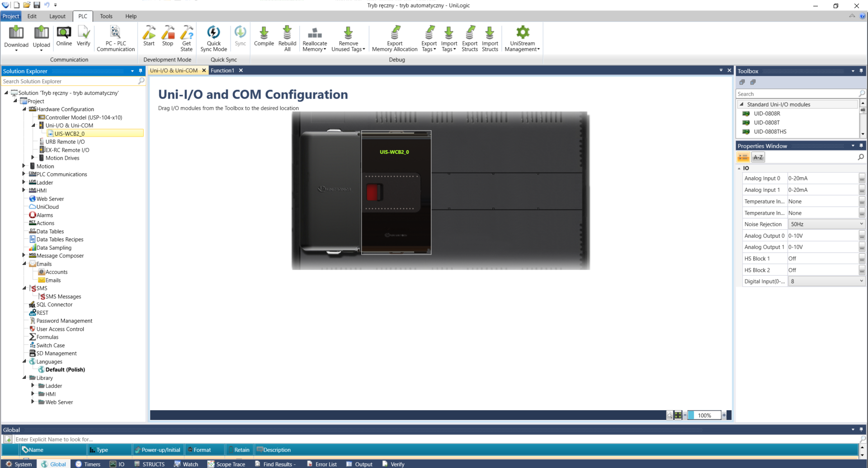Select UID-0808THS module in Toolbox
The height and width of the screenshot is (468, 868).
770,132
